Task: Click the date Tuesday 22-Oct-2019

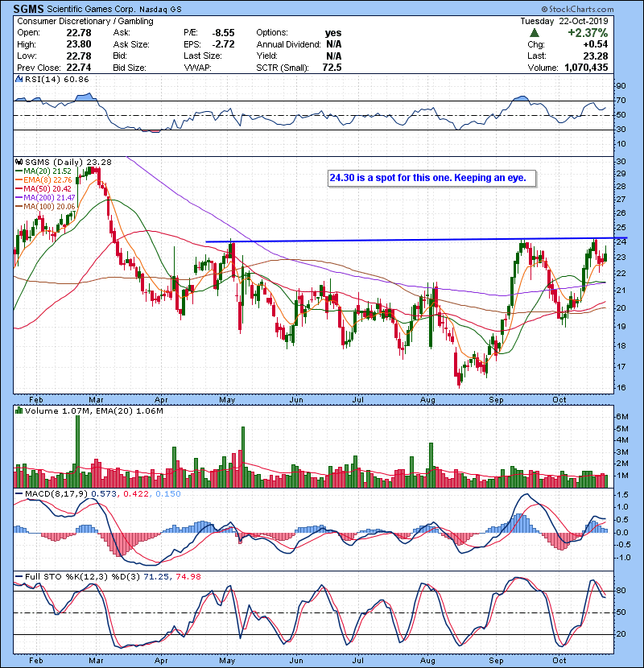Action: click(564, 21)
